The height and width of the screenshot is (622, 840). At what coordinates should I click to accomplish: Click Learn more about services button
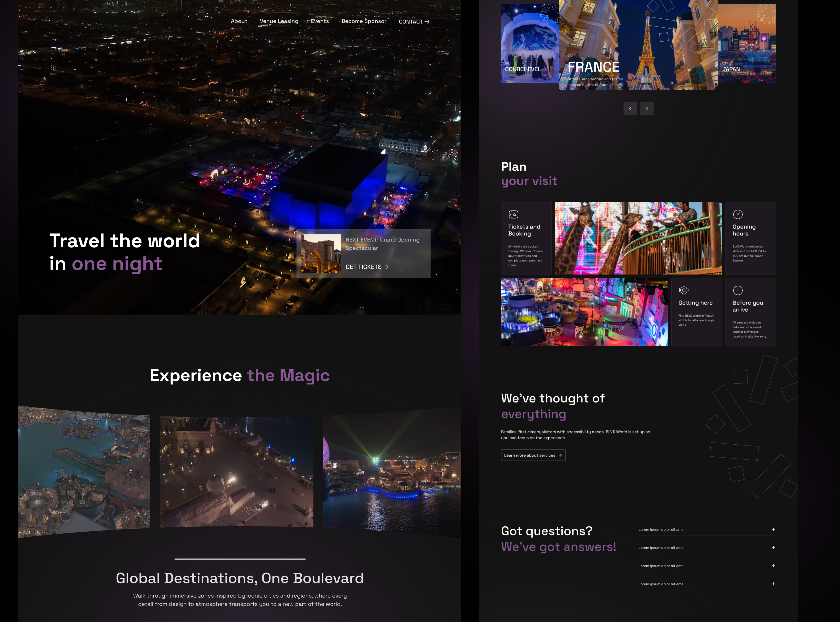(x=533, y=455)
